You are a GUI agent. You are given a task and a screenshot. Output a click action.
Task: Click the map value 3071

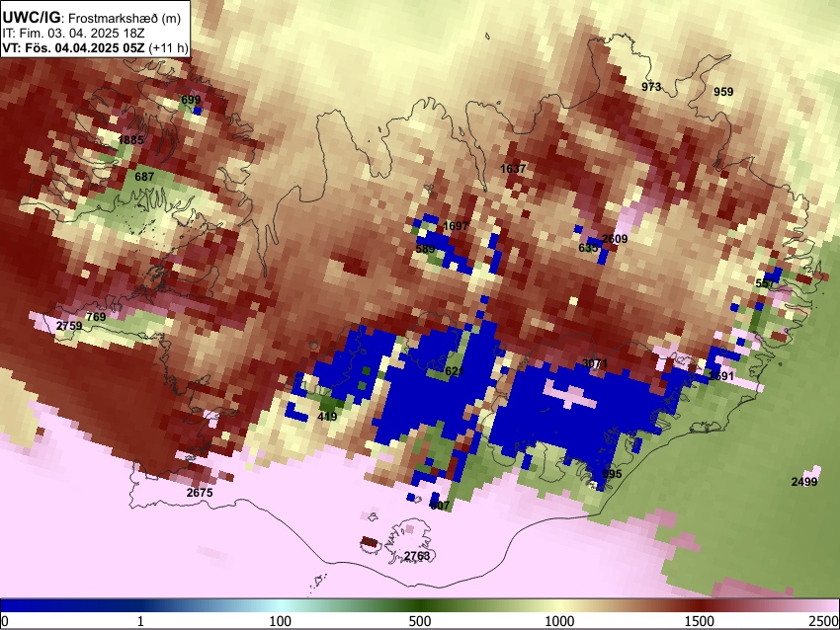595,364
